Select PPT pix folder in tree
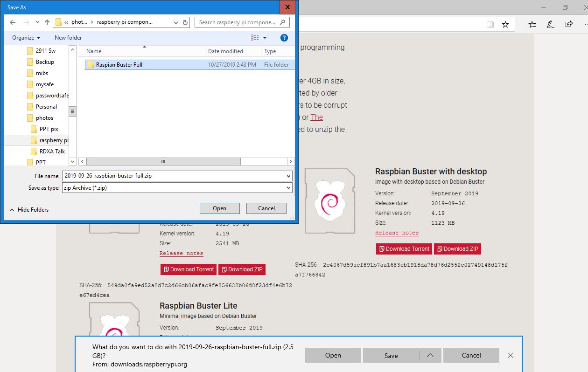588x372 pixels. [49, 129]
